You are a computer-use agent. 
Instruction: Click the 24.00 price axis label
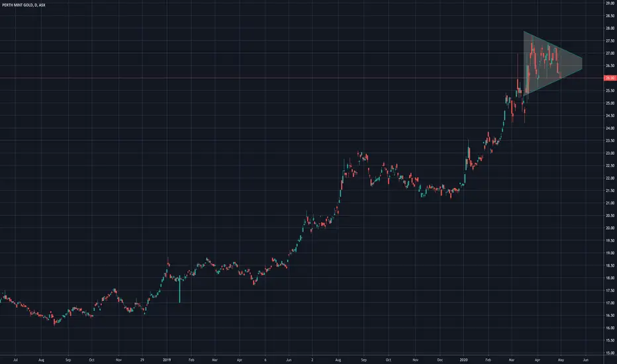(610, 128)
